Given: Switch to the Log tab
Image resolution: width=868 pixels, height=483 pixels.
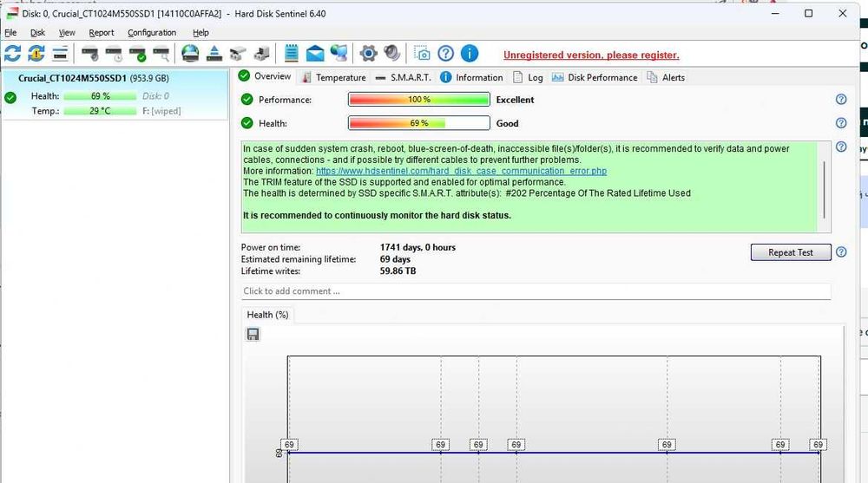Looking at the screenshot, I should [x=528, y=77].
